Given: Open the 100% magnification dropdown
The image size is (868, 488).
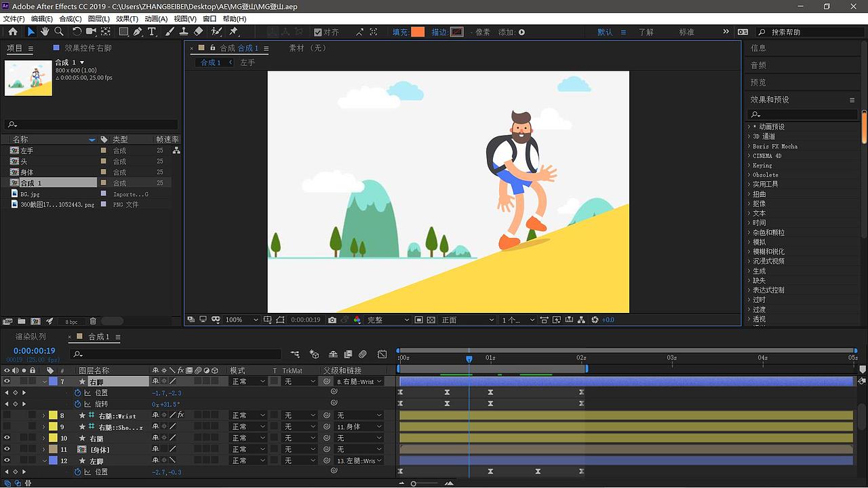Looking at the screenshot, I should coord(241,320).
